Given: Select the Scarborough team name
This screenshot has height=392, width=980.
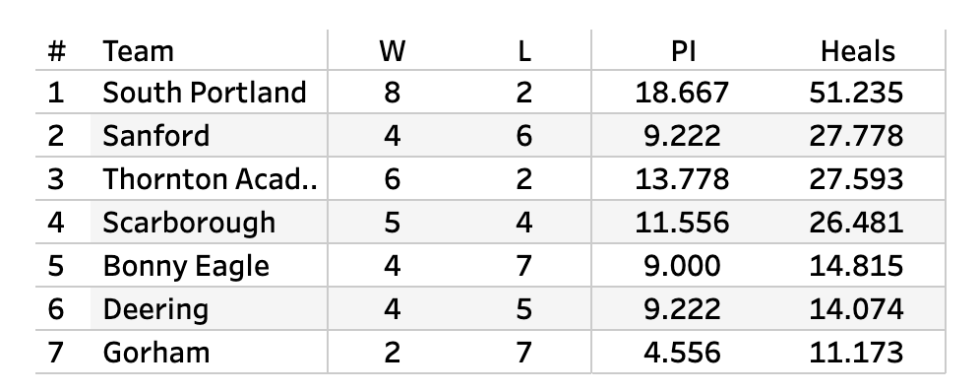Looking at the screenshot, I should pyautogui.click(x=189, y=224).
